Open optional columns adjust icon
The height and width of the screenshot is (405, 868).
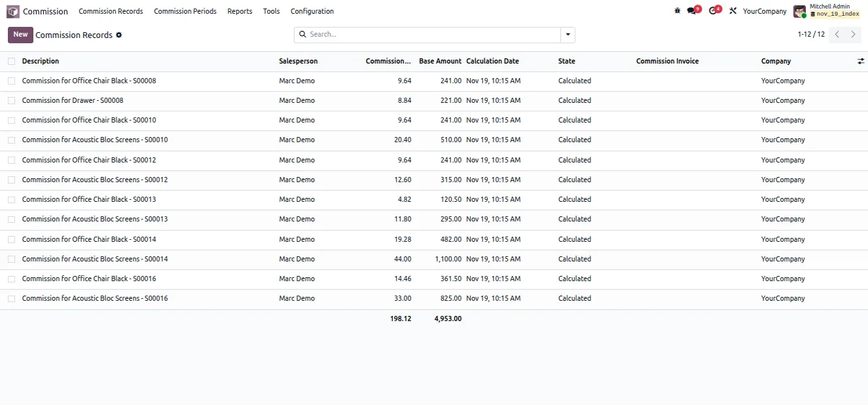[861, 61]
